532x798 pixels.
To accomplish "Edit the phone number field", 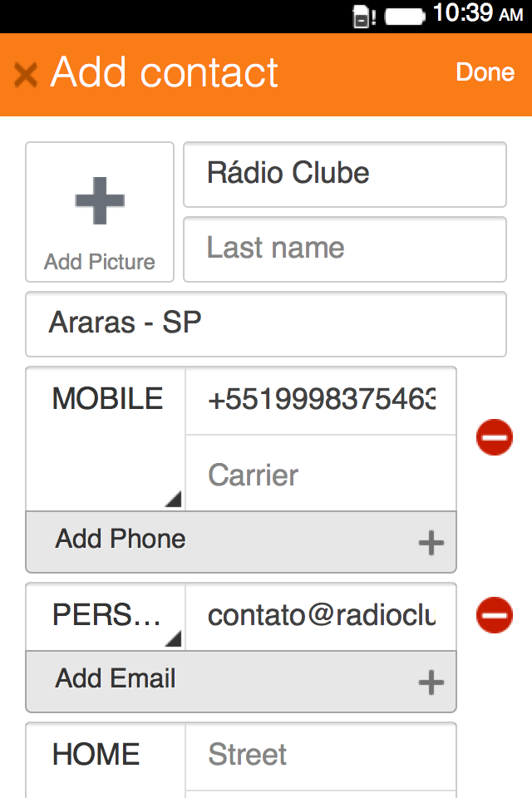I will pos(321,401).
